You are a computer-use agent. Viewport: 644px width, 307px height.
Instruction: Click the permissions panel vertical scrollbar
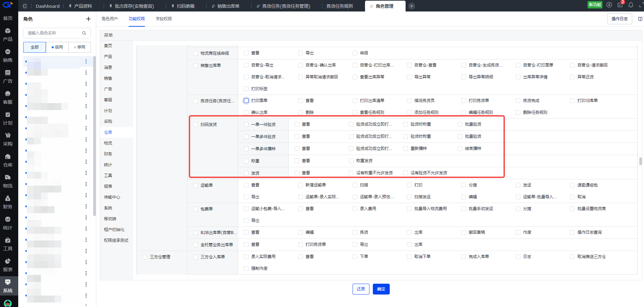click(640, 161)
